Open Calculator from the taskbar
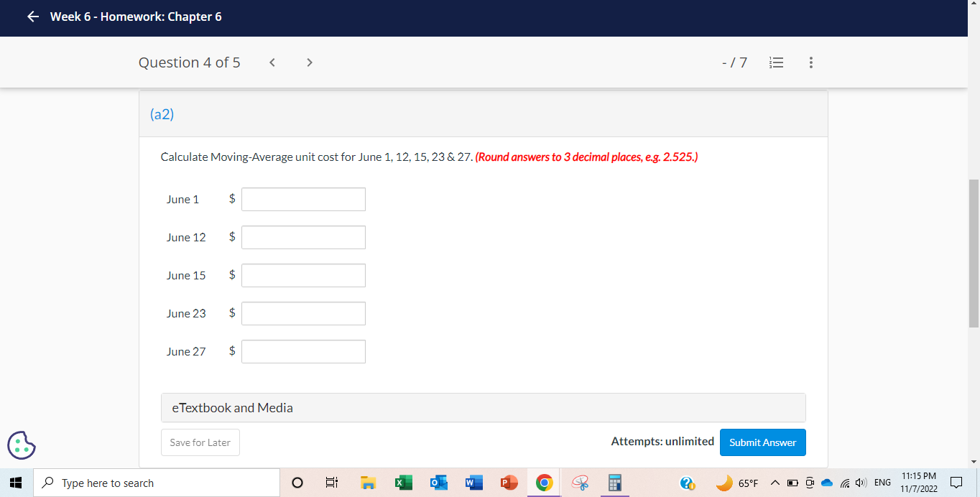Viewport: 980px width, 497px height. click(x=614, y=483)
